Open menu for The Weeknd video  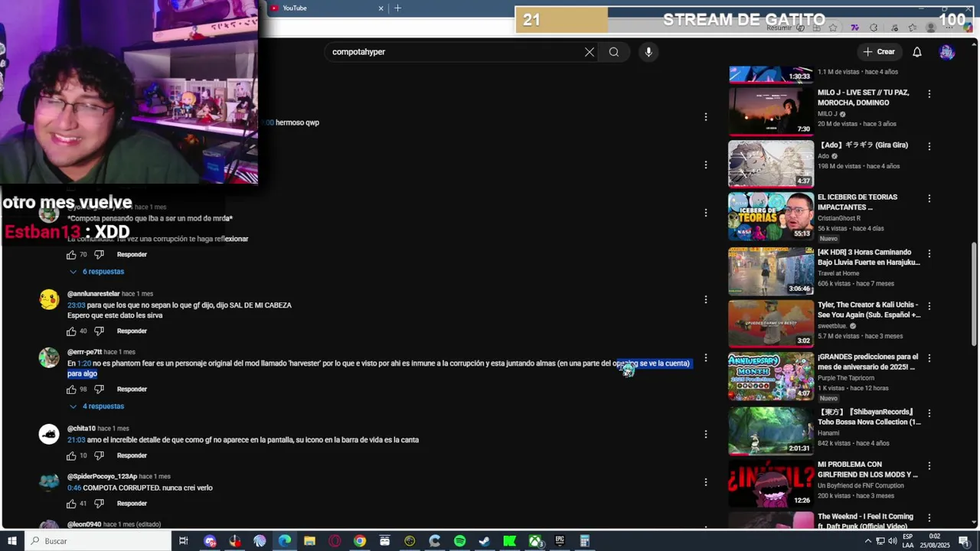(x=929, y=518)
